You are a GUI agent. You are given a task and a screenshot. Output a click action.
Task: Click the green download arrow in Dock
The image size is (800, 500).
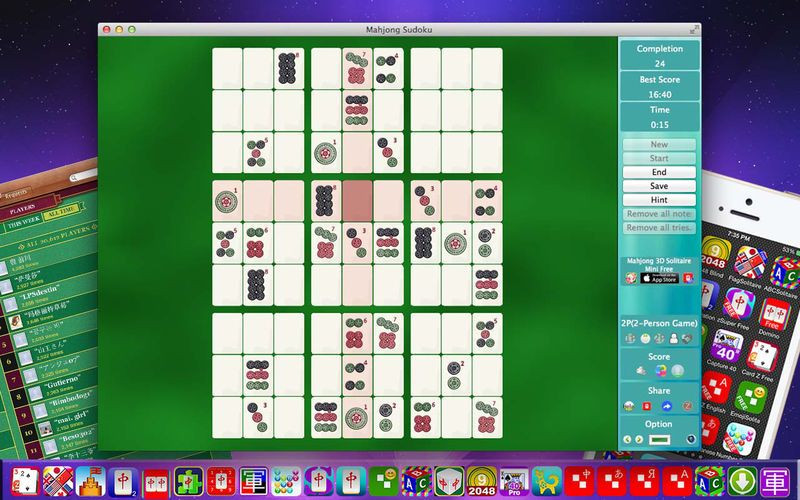coord(742,481)
